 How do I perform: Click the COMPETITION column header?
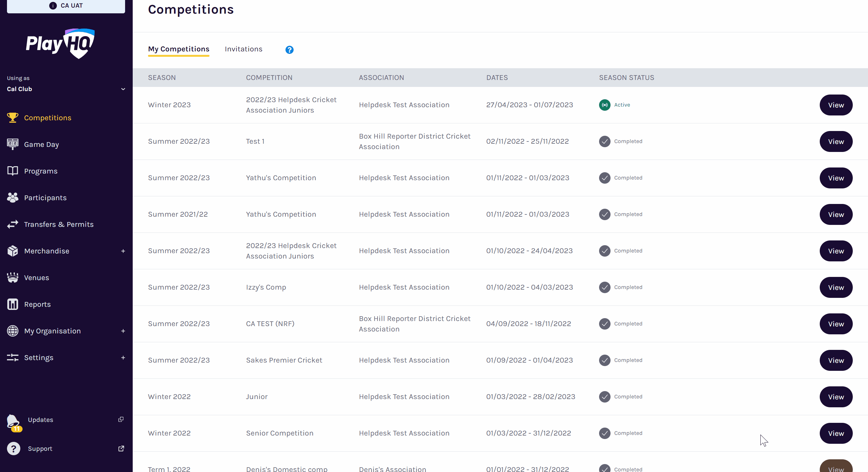click(269, 77)
